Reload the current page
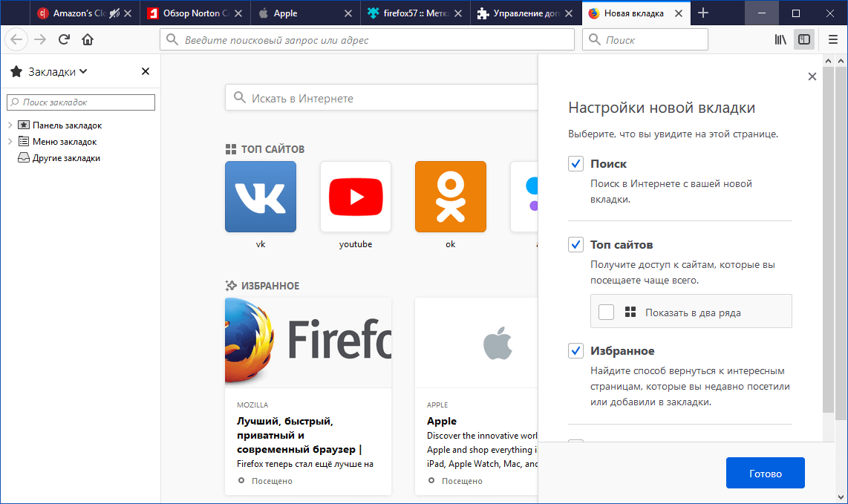 click(x=65, y=39)
